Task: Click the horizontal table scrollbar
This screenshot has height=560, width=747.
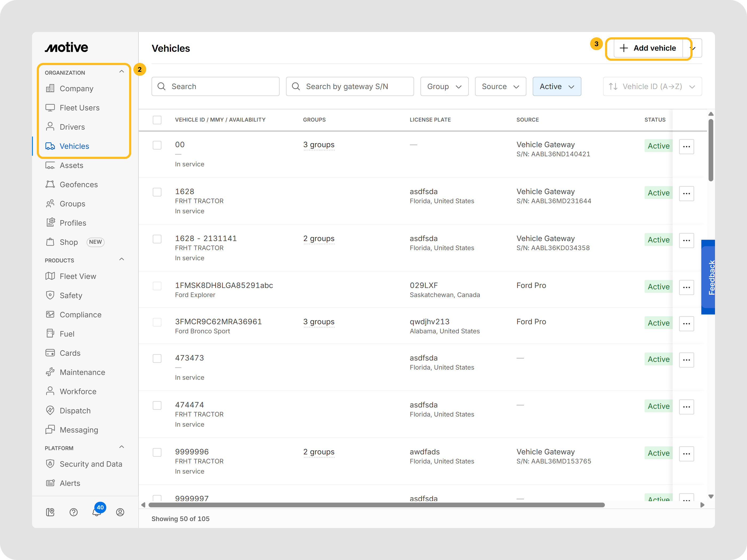Action: click(x=376, y=505)
